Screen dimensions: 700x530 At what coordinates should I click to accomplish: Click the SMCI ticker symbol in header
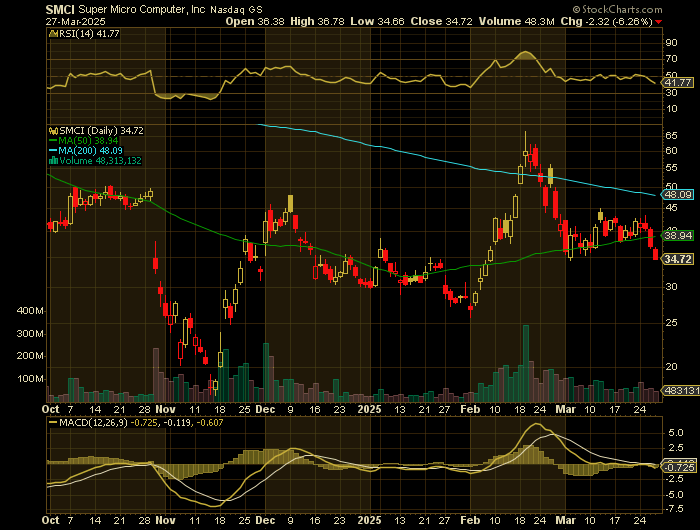60,9
